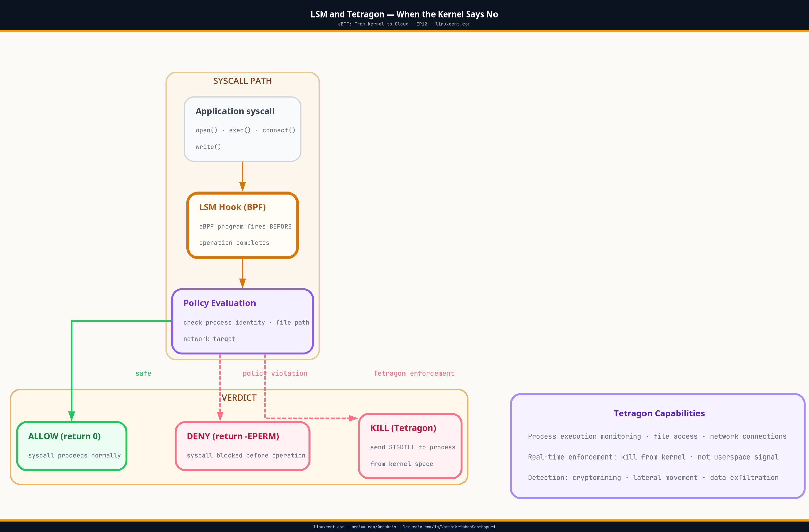
Task: Select the 'SYSCALL PATH' group label
Action: pyautogui.click(x=242, y=81)
